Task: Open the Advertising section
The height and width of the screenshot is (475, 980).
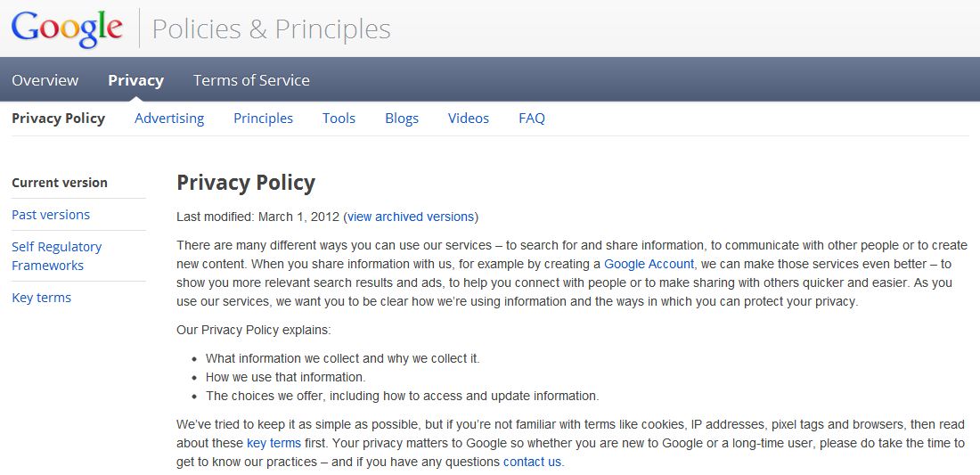Action: 169,119
